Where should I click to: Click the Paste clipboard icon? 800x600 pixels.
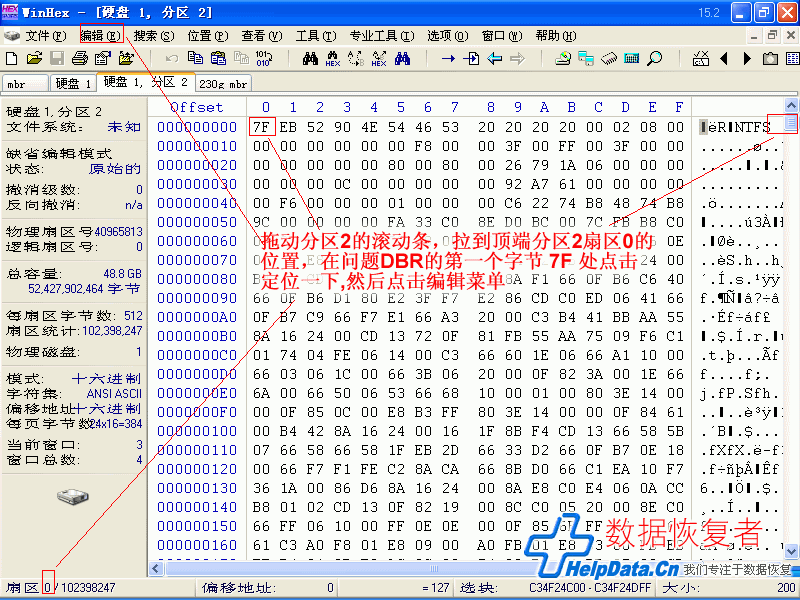(218, 58)
